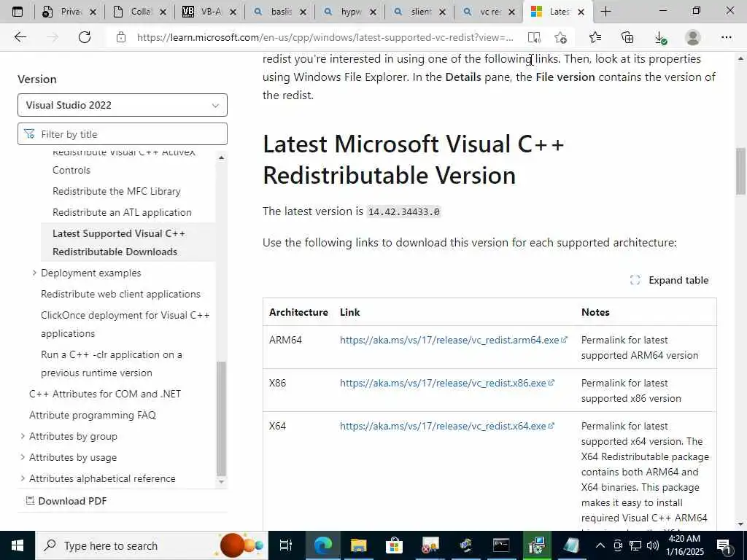Viewport: 747px width, 560px height.
Task: Open Windows Start menu
Action: click(x=18, y=545)
